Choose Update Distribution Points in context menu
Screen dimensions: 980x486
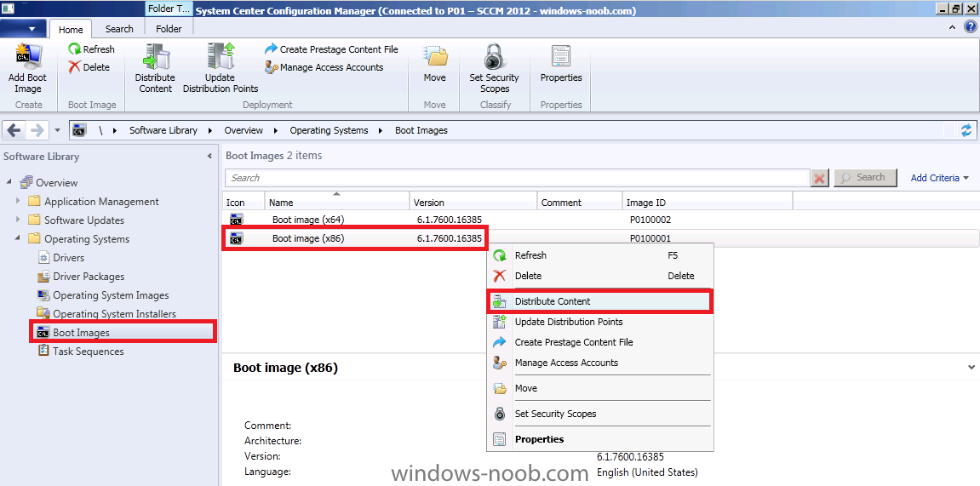(x=600, y=322)
